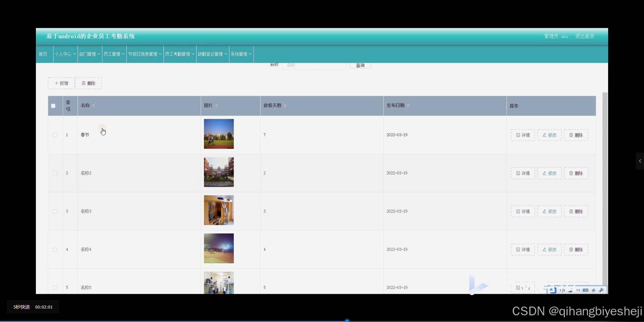The width and height of the screenshot is (644, 322).
Task: Click the video progress slider at bottom
Action: [x=347, y=320]
